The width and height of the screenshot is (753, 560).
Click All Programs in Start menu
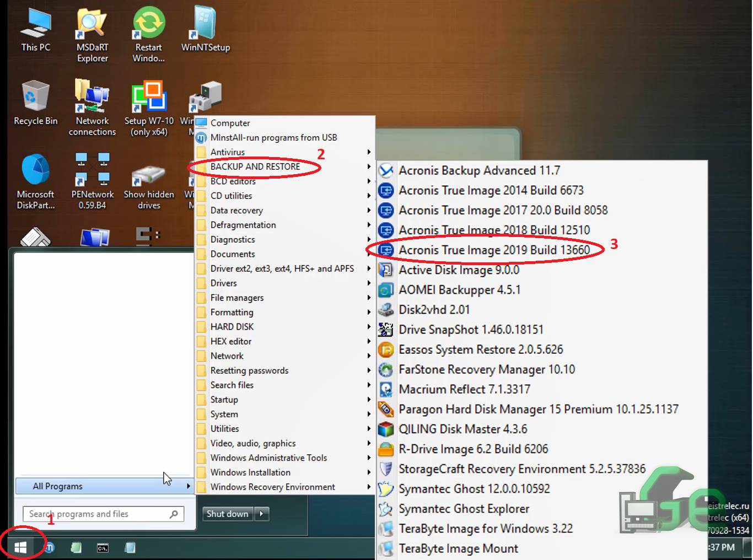tap(104, 486)
